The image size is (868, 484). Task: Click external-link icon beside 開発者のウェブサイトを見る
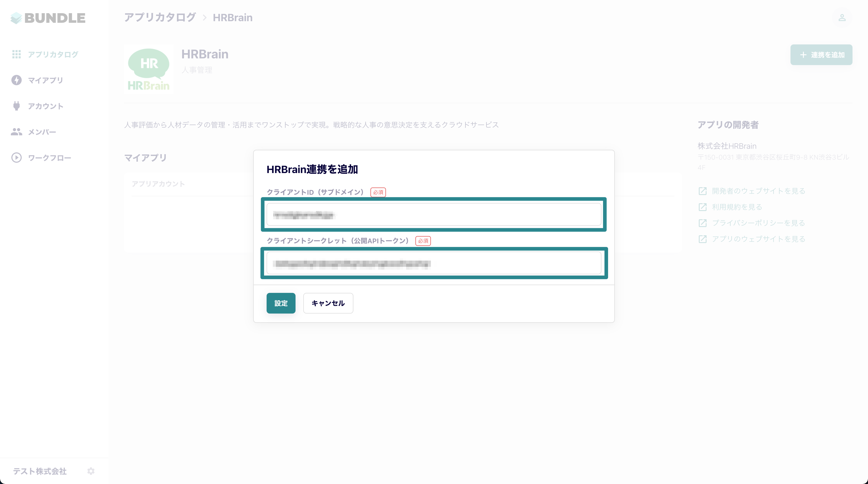click(703, 191)
